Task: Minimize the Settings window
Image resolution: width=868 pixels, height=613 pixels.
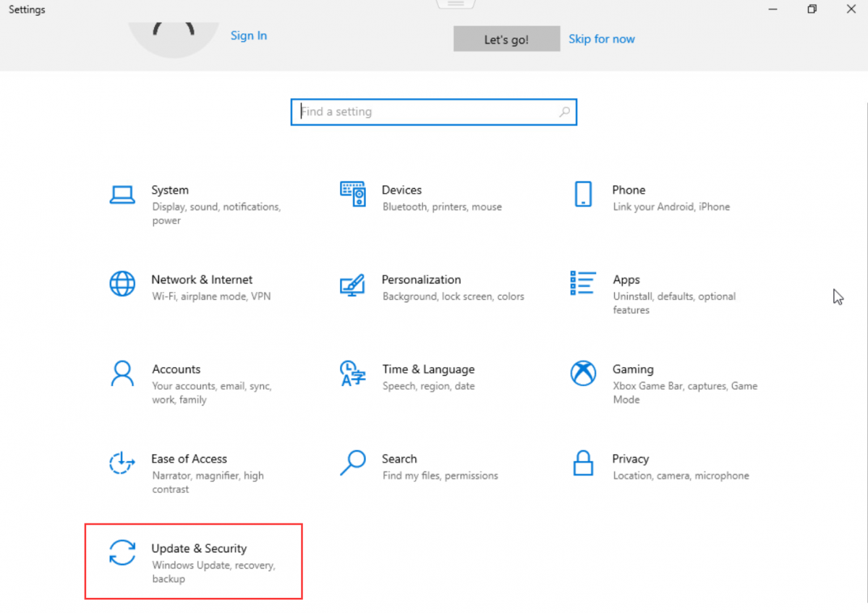Action: [773, 9]
